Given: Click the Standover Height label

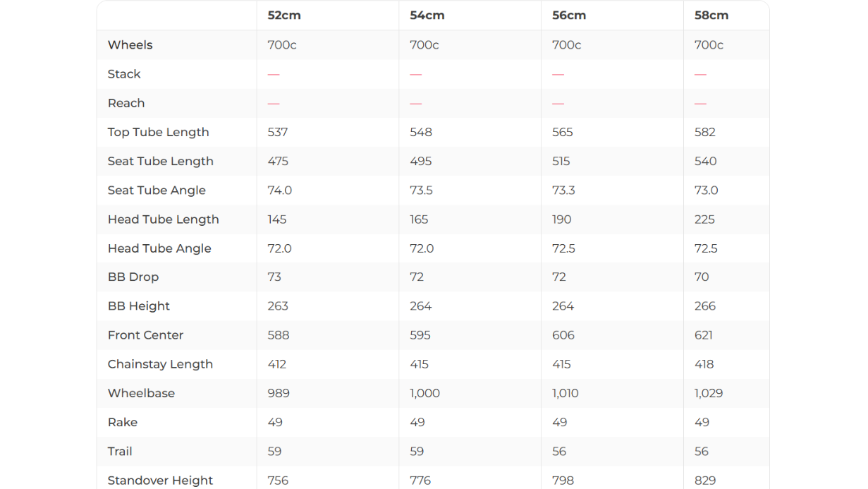Looking at the screenshot, I should (160, 481).
